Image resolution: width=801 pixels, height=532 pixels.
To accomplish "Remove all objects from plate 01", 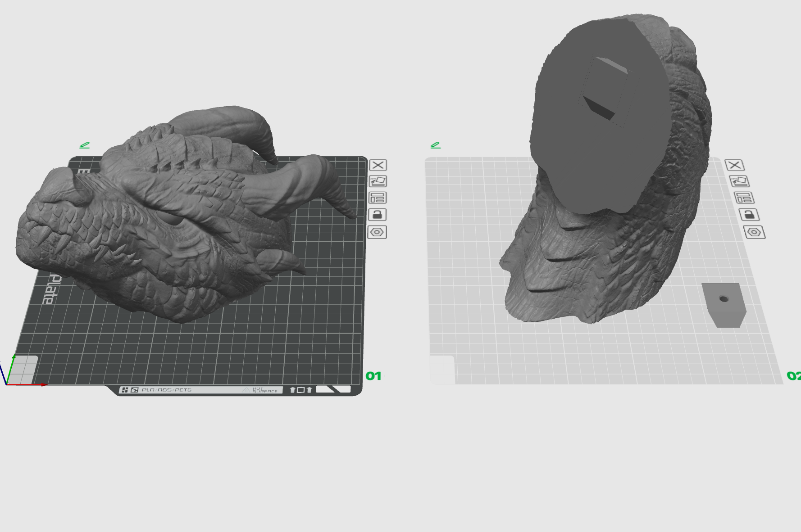I will 378,165.
